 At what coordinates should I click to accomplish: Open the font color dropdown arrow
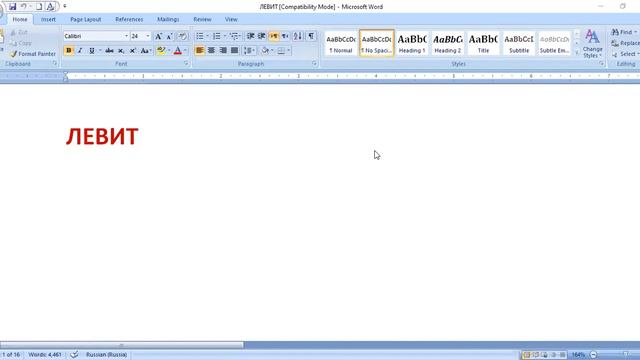185,51
